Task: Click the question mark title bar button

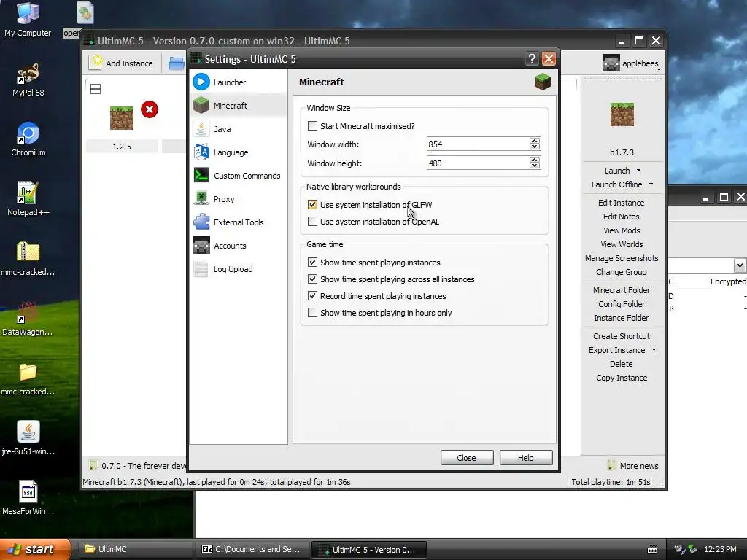Action: [x=532, y=59]
